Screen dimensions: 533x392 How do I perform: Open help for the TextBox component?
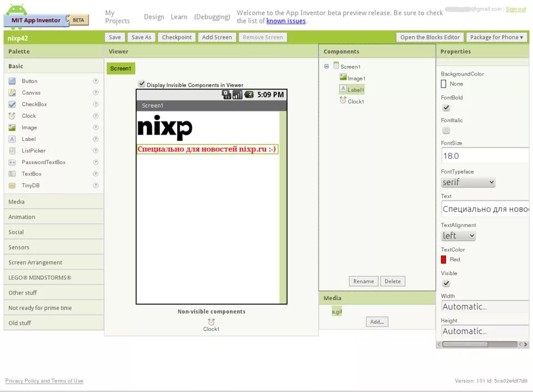(x=96, y=174)
